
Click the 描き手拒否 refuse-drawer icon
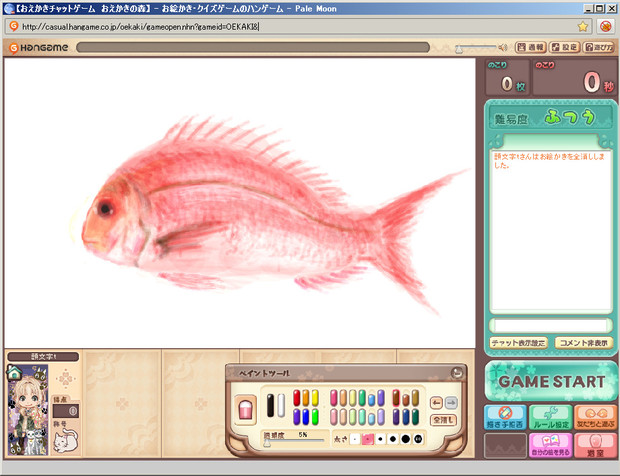[x=506, y=417]
